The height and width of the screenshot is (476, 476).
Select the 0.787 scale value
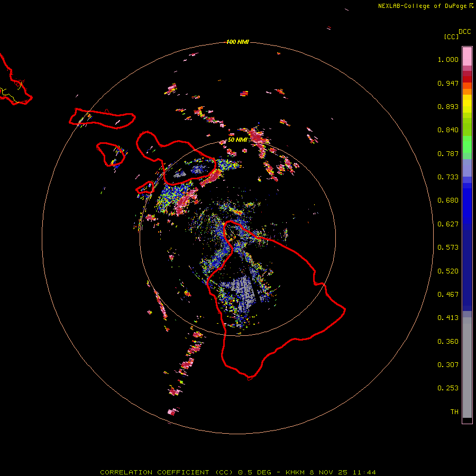point(448,153)
